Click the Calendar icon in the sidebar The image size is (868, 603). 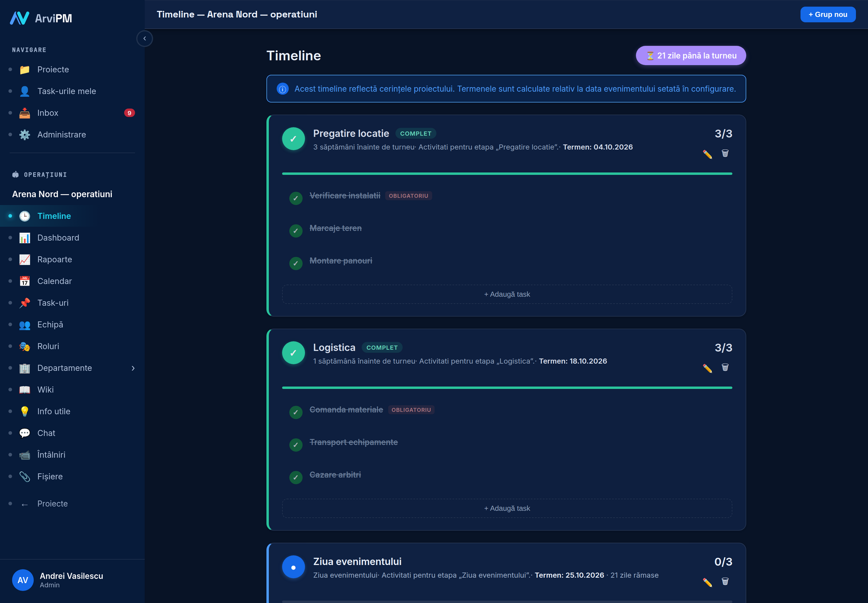coord(25,281)
